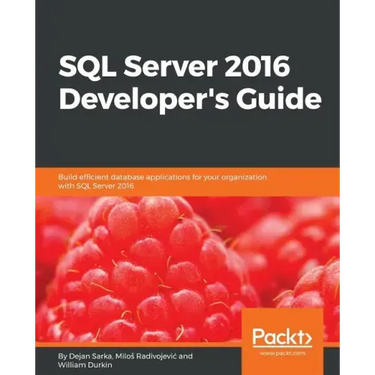375x375 pixels.
Task: Click the author name "William Durkin"
Action: tap(85, 365)
